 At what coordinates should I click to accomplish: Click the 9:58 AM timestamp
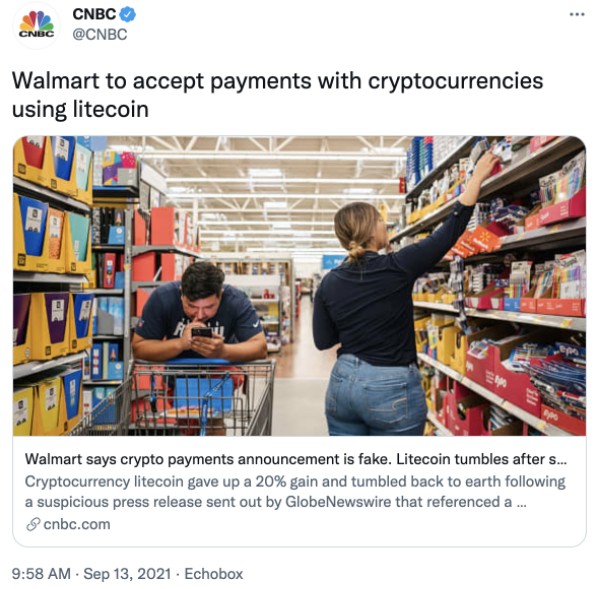point(41,573)
